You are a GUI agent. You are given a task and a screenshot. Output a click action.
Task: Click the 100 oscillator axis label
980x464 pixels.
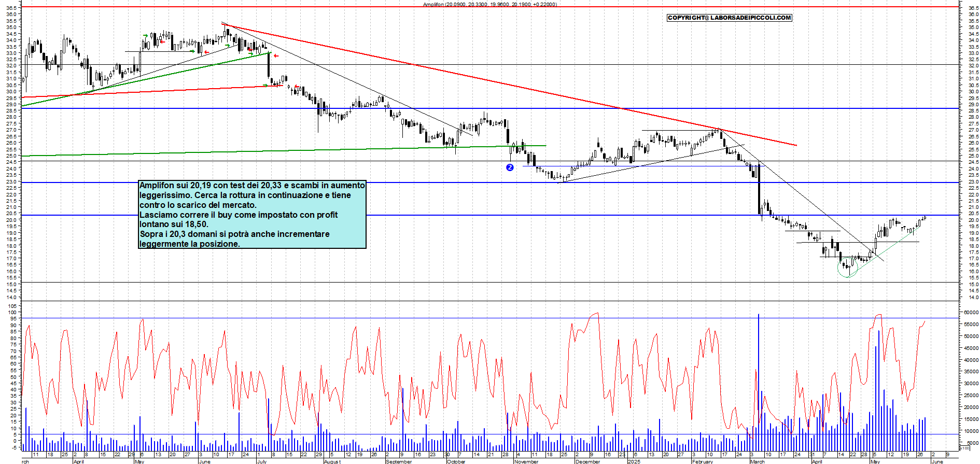[12, 313]
